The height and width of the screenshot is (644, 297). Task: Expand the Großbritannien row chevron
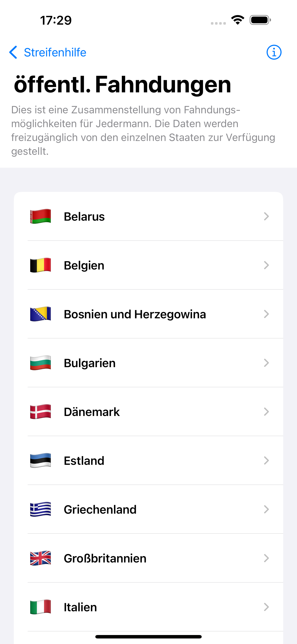pyautogui.click(x=266, y=558)
